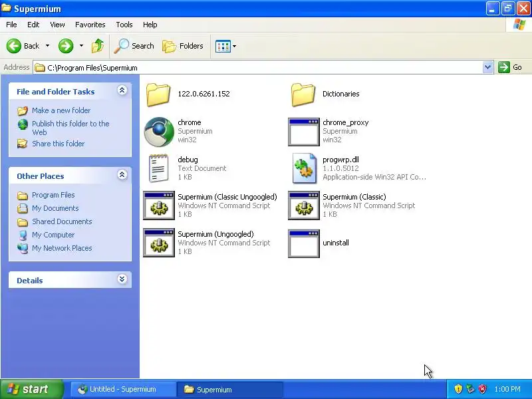Click the green Go arrow button
The image size is (532, 399).
point(504,67)
